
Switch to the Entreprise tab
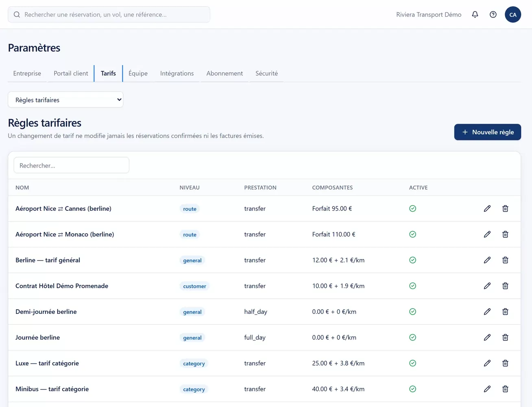point(27,74)
